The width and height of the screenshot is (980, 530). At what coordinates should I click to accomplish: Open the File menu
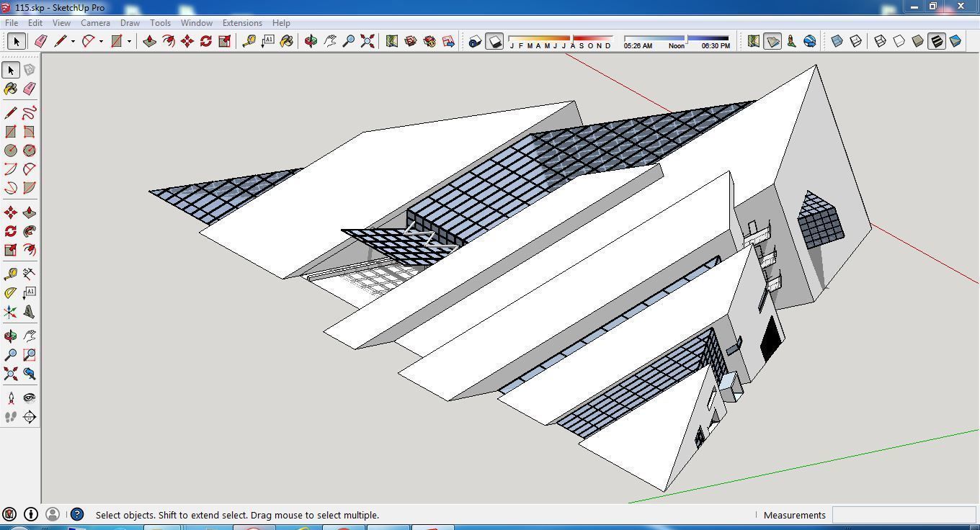pos(12,23)
